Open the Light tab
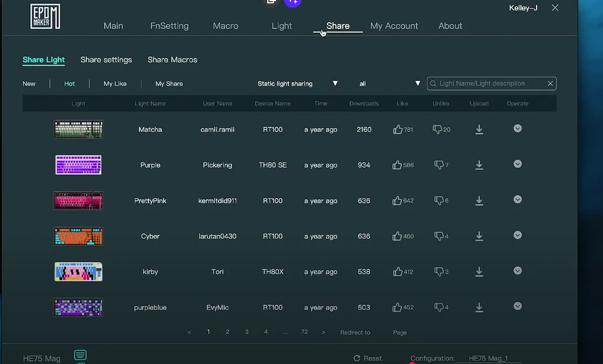This screenshot has height=364, width=603. pos(282,26)
